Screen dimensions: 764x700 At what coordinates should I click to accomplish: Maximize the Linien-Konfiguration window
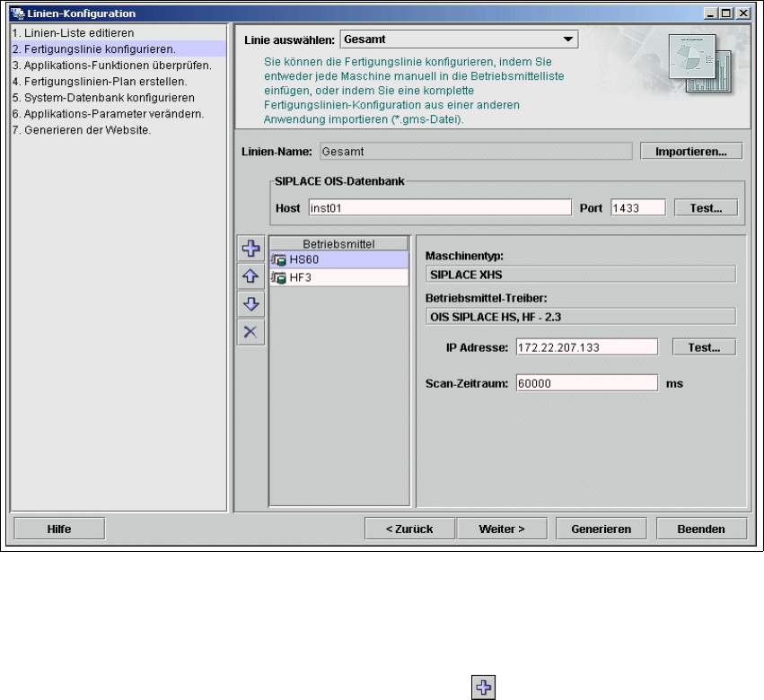pyautogui.click(x=726, y=13)
